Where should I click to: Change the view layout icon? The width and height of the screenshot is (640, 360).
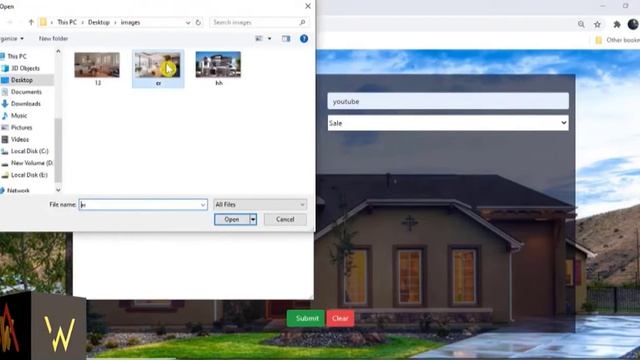(x=259, y=39)
